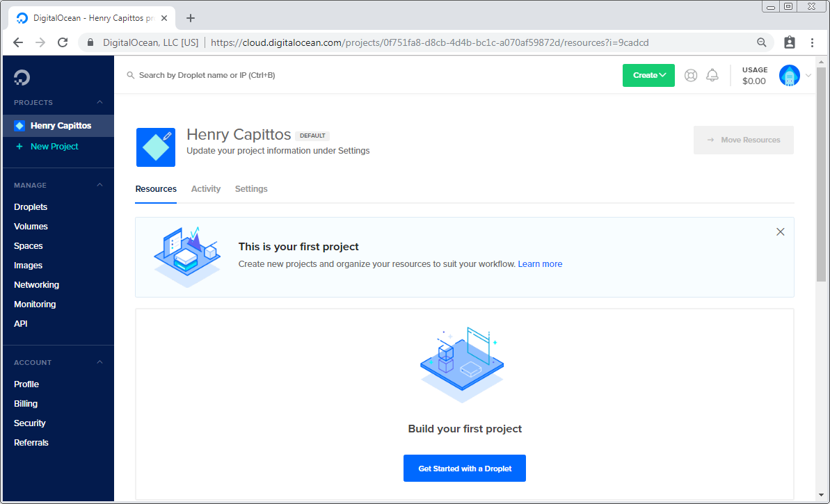Open Droplets in the sidebar
830x504 pixels.
point(31,206)
